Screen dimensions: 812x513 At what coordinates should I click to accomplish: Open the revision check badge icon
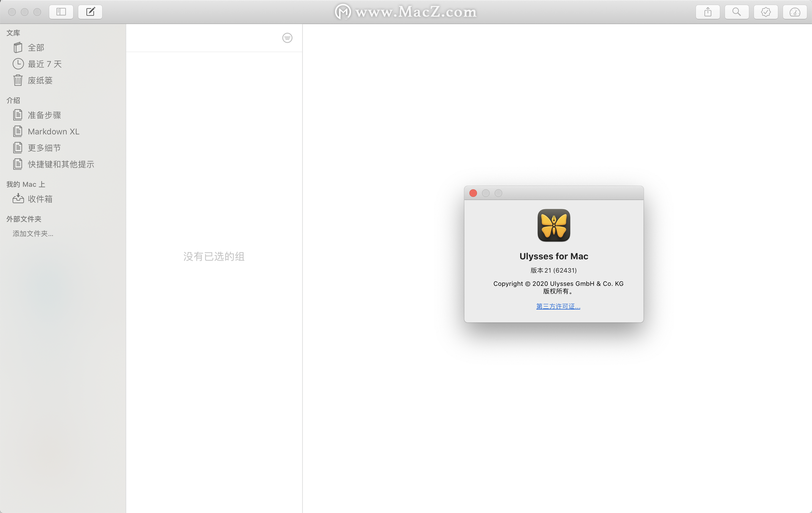pyautogui.click(x=766, y=12)
